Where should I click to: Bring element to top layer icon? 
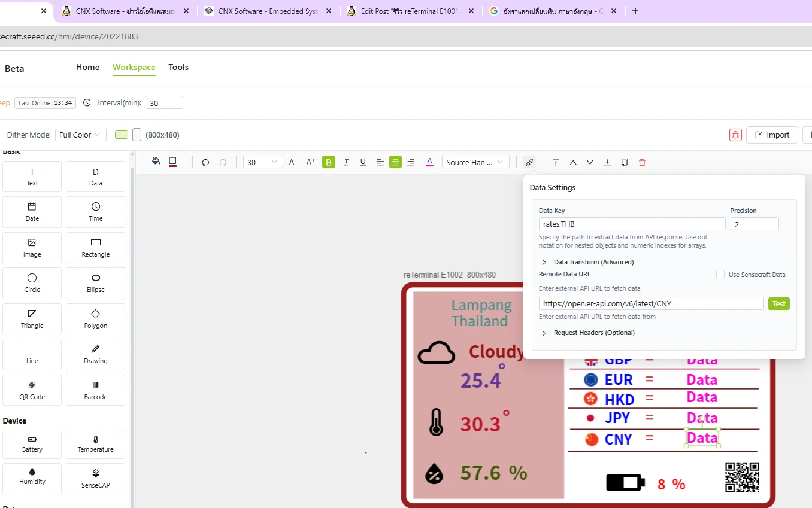pos(556,162)
